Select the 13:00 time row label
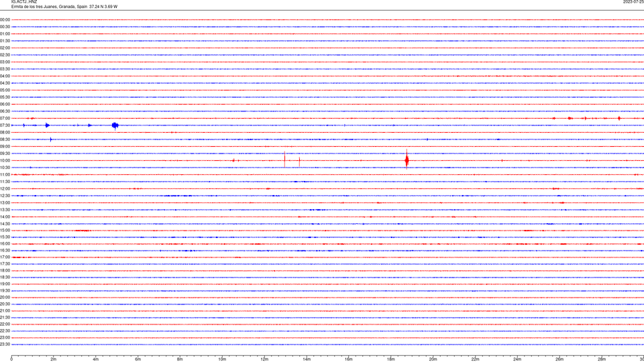 click(5, 202)
